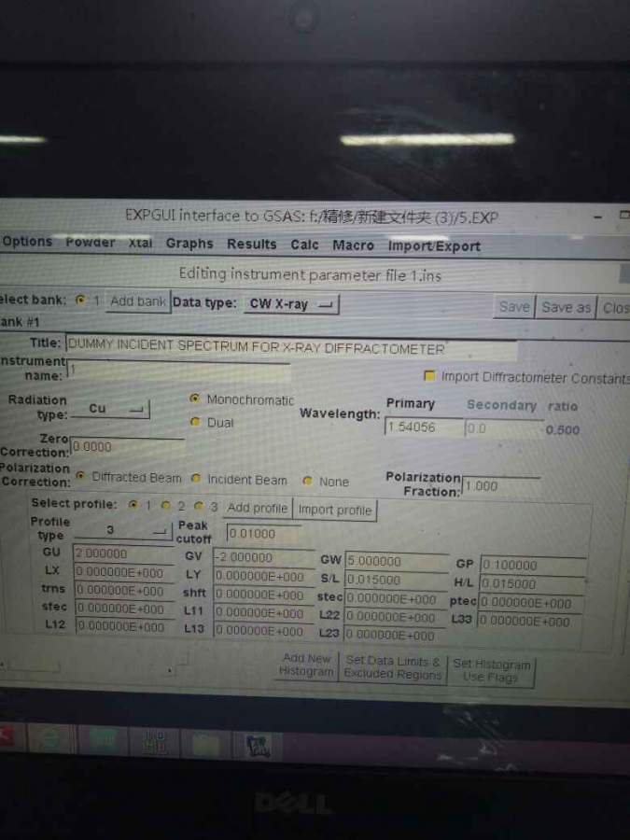Click the Polarization Fraction field
The width and height of the screenshot is (630, 840).
501,486
